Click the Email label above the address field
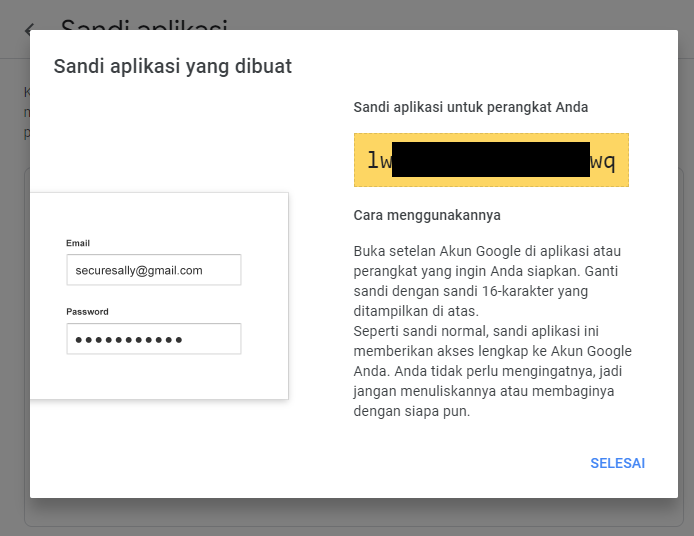This screenshot has height=536, width=694. (78, 243)
